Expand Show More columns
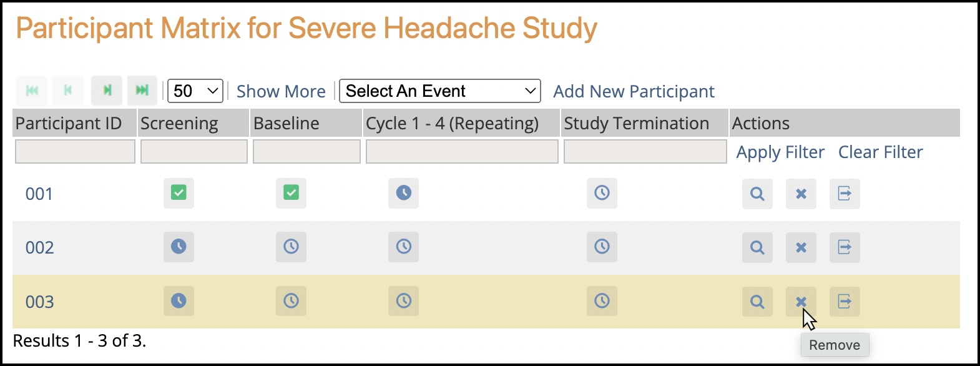The height and width of the screenshot is (366, 980). point(280,91)
